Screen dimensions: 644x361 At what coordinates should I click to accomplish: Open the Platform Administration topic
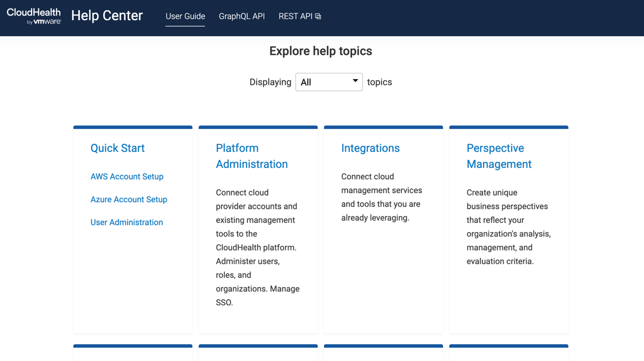(x=252, y=156)
